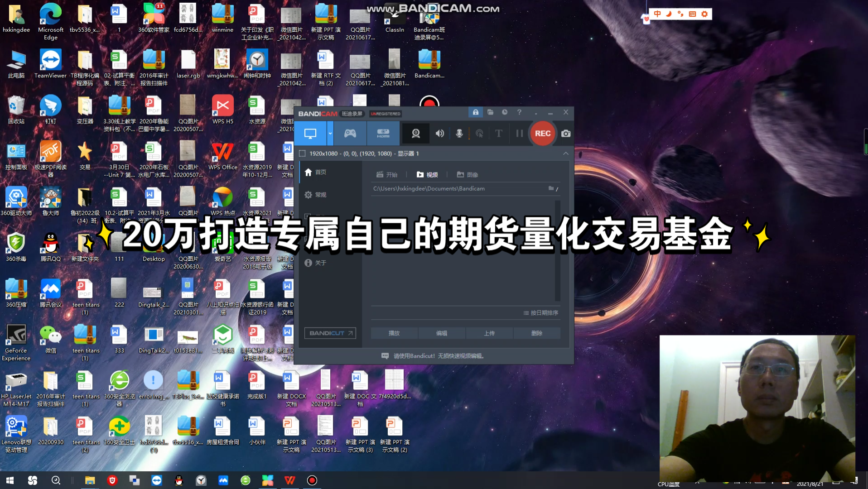Select game recording mode gamepad icon
This screenshot has width=868, height=489.
350,134
